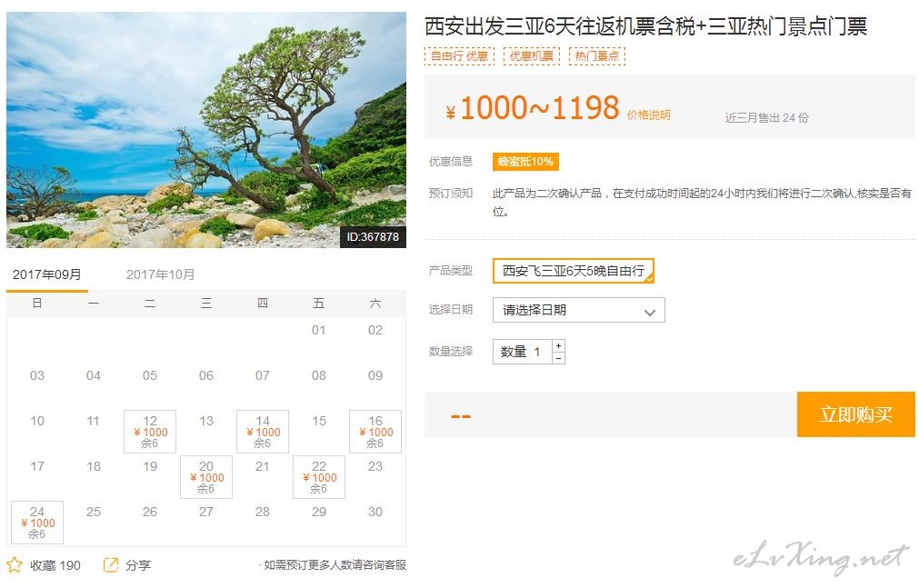Switch to the 2017年10月 calendar tab
The width and height of the screenshot is (919, 588).
[160, 274]
